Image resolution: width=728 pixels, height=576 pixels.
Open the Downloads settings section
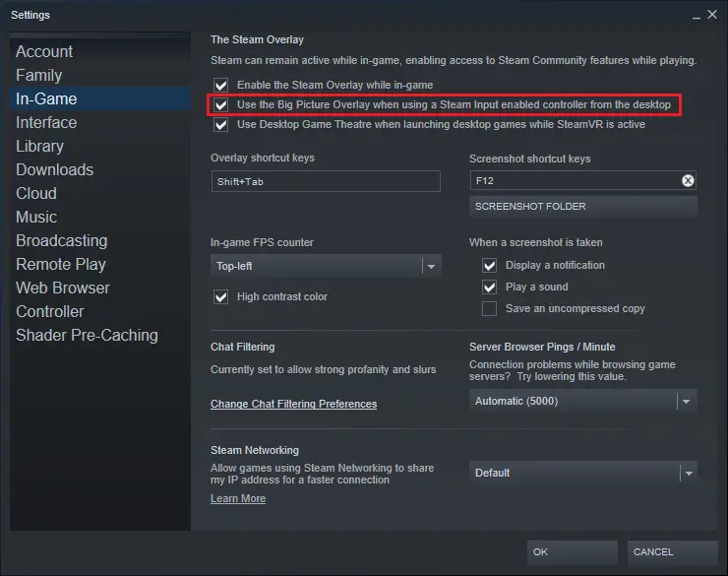(x=99, y=170)
